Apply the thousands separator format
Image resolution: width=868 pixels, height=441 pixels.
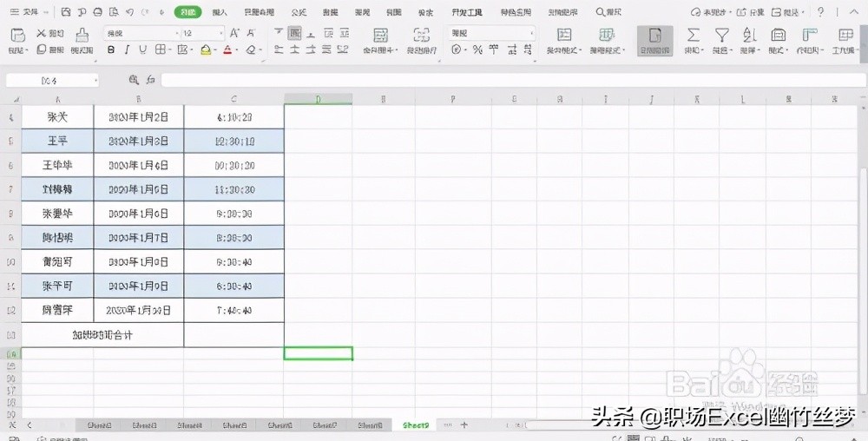[493, 49]
